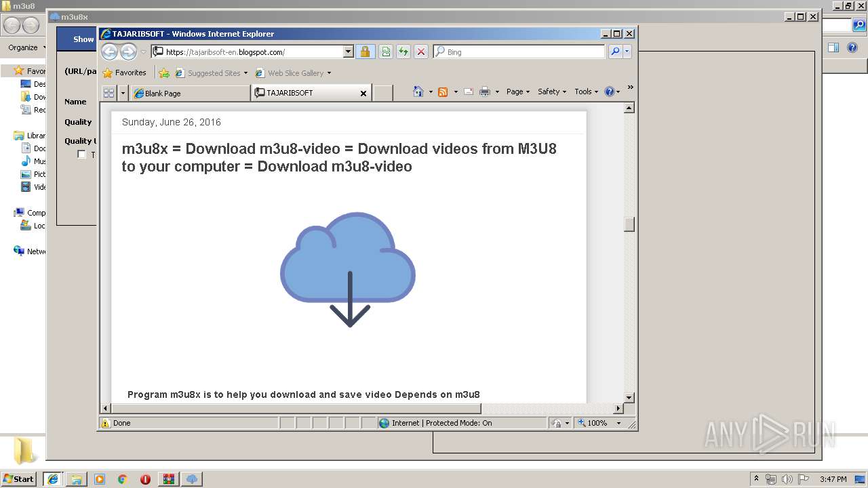Screen dimensions: 868x488
Task: Click the vertical scrollbar down arrow
Action: click(x=629, y=398)
